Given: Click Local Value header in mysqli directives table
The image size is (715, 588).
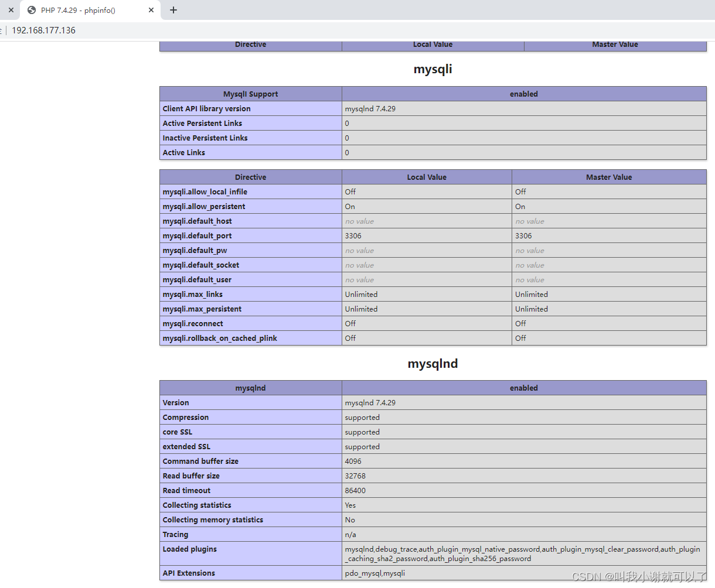Looking at the screenshot, I should [x=427, y=177].
